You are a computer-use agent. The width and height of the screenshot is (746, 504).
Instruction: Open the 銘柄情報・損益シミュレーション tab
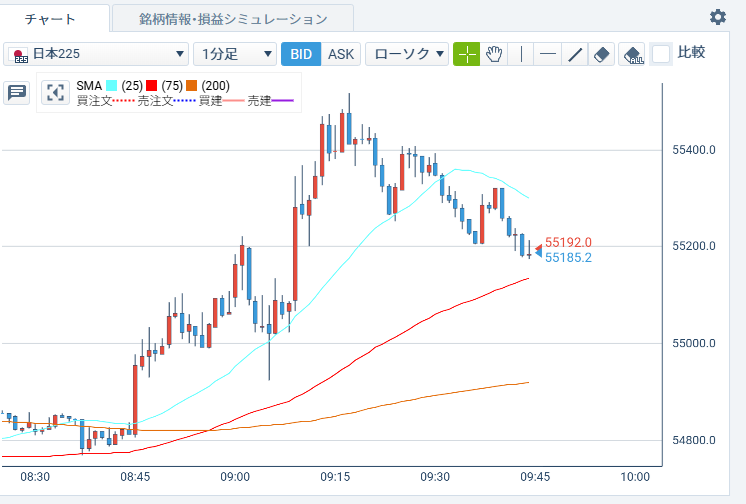(233, 19)
